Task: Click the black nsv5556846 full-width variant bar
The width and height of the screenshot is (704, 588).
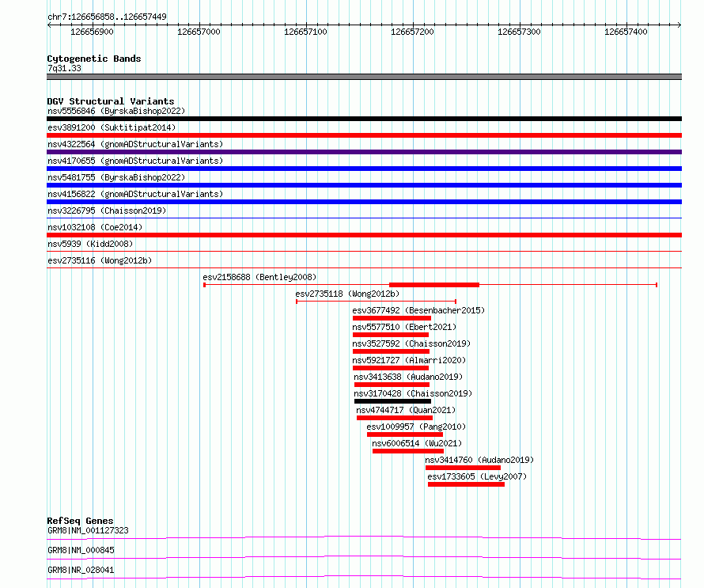Action: coord(364,119)
